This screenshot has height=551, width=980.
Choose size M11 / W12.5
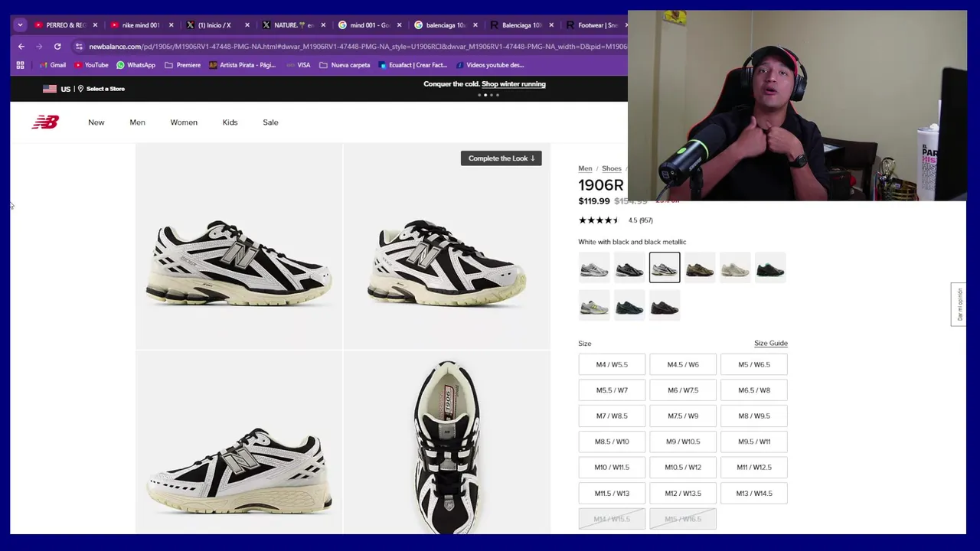(754, 468)
